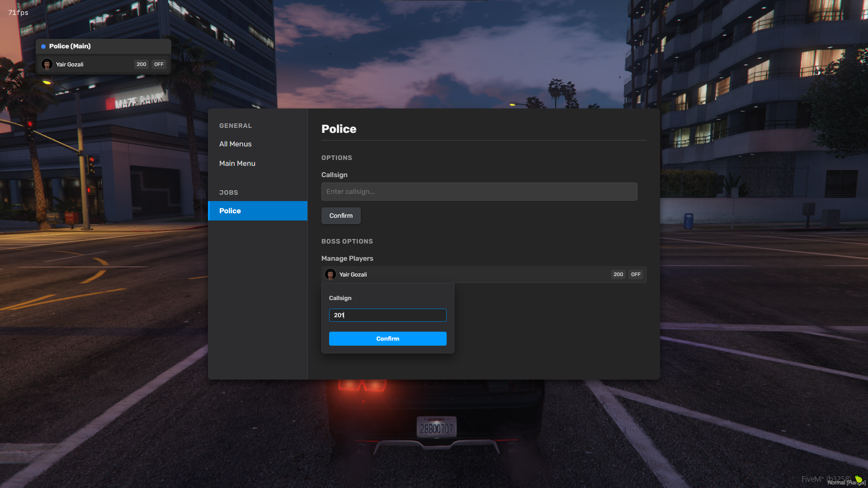Focus the Enter callsign input field
868x488 pixels.
(479, 192)
